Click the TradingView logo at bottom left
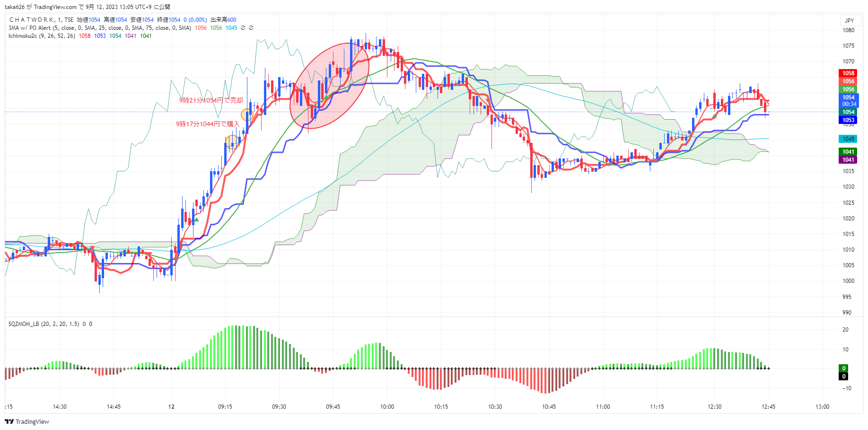Screen dimensions: 868x430 coord(27,421)
